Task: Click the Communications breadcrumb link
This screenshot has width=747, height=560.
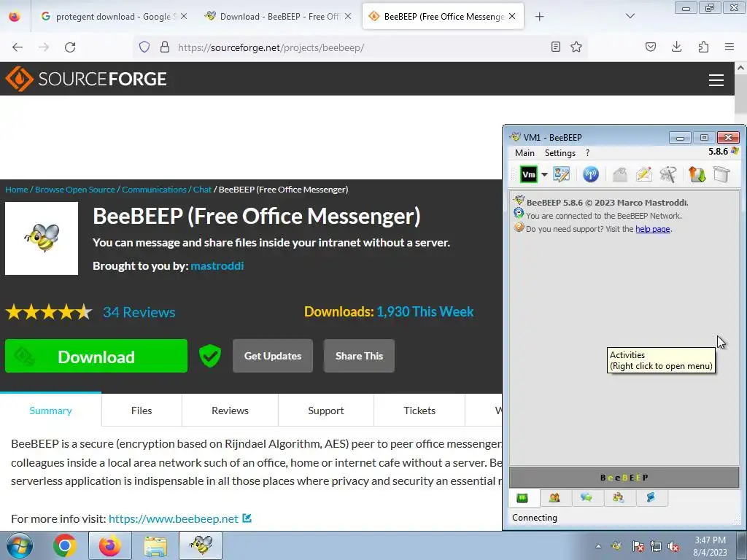Action: point(155,190)
